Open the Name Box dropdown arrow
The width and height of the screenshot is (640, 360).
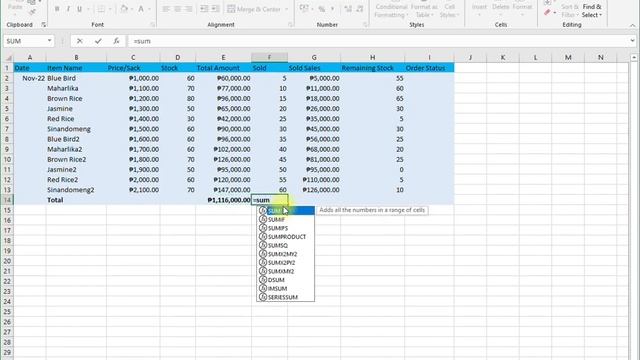tap(49, 41)
